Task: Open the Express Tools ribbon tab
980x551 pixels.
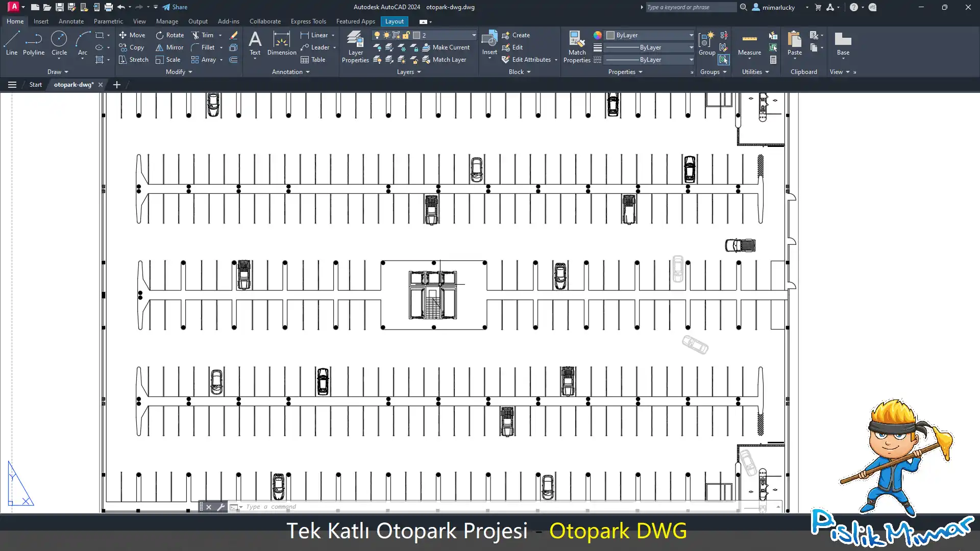Action: [308, 21]
